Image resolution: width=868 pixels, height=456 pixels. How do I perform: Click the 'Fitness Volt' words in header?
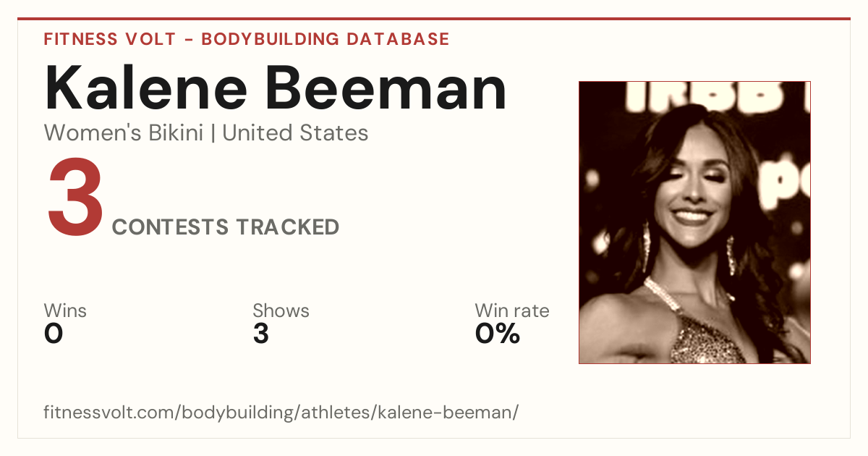[109, 39]
